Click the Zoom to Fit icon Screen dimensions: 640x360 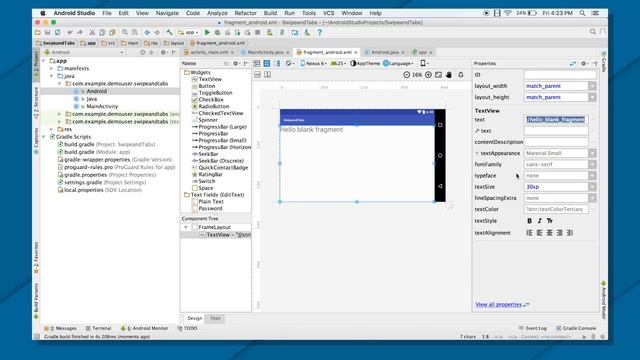(438, 75)
